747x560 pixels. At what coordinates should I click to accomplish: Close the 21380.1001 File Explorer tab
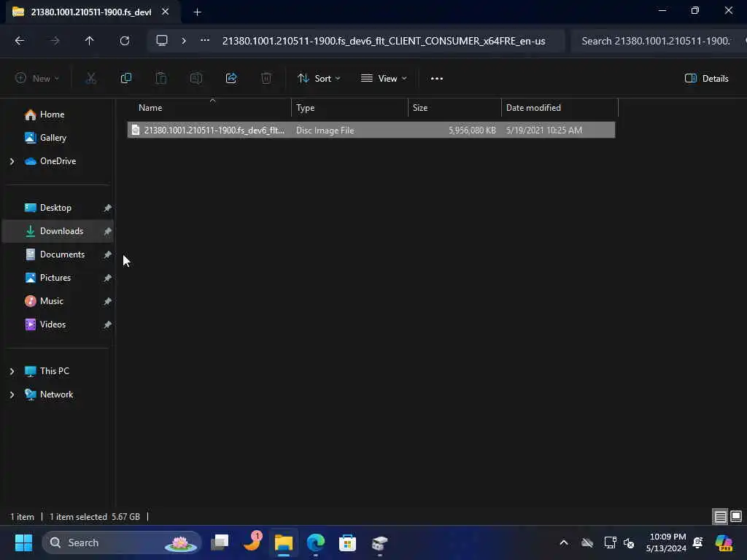166,12
